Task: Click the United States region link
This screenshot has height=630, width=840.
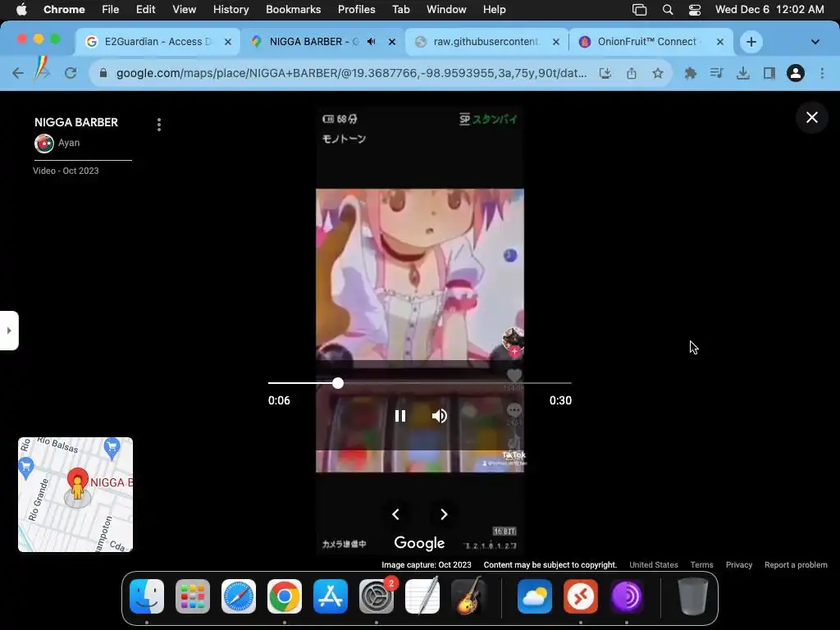Action: tap(654, 564)
